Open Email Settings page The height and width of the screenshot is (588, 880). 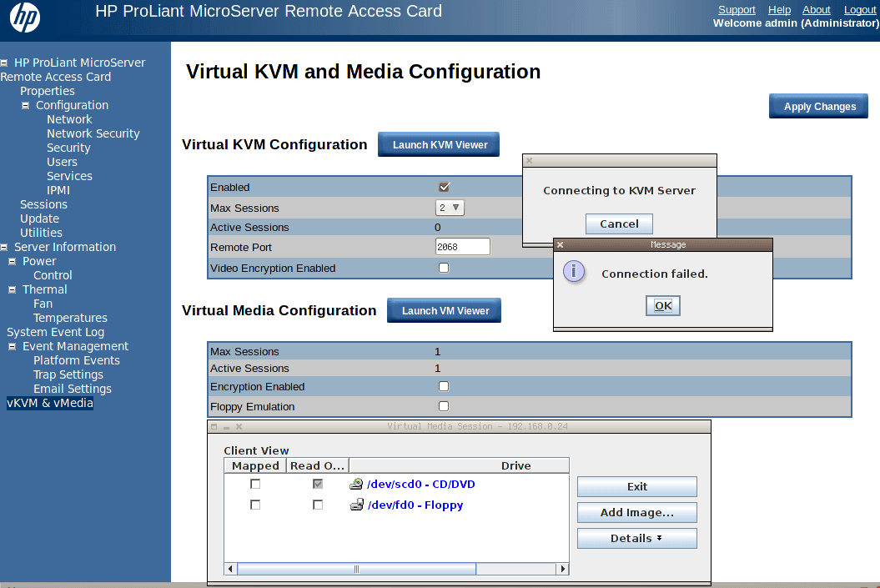(73, 389)
